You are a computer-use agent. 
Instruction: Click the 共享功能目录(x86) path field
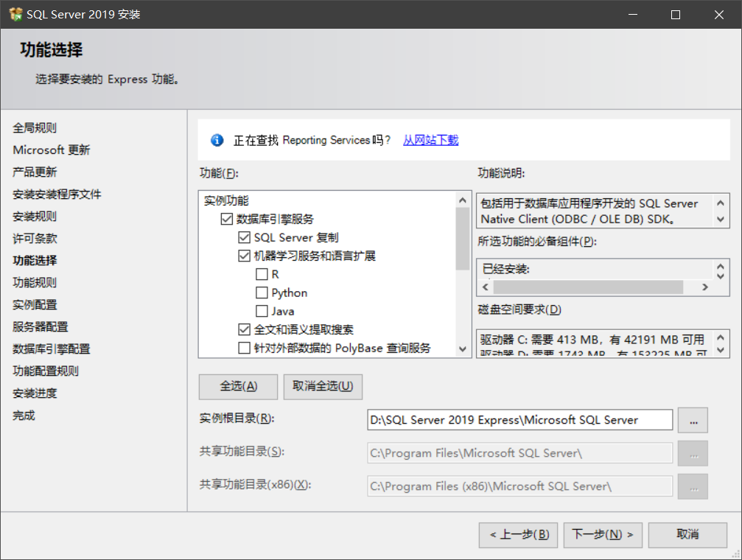pos(519,486)
